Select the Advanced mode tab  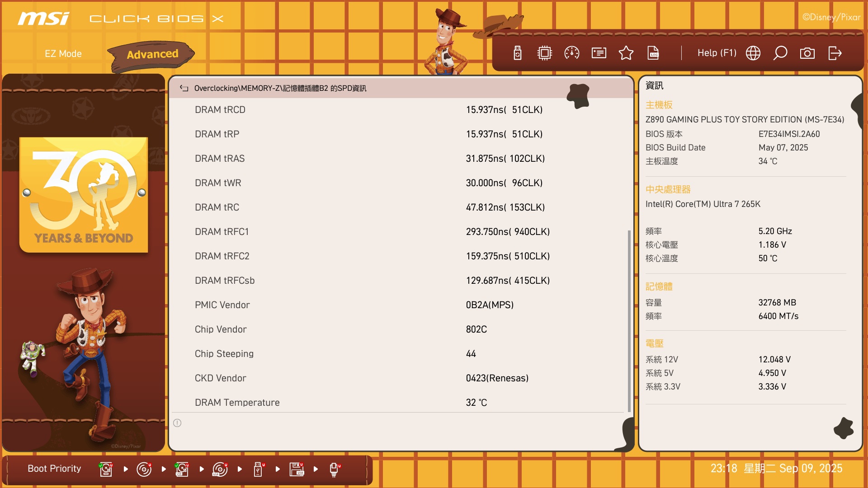pos(152,55)
